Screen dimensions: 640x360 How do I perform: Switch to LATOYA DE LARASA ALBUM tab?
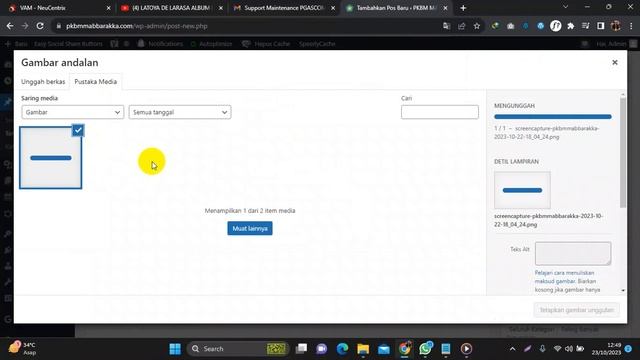point(171,8)
